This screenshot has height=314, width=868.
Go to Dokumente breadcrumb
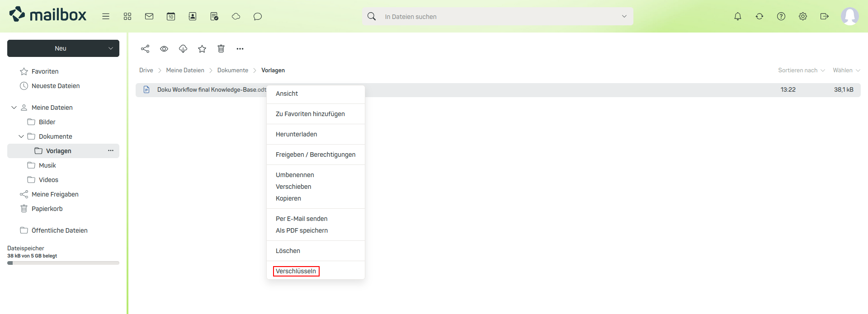pyautogui.click(x=233, y=70)
